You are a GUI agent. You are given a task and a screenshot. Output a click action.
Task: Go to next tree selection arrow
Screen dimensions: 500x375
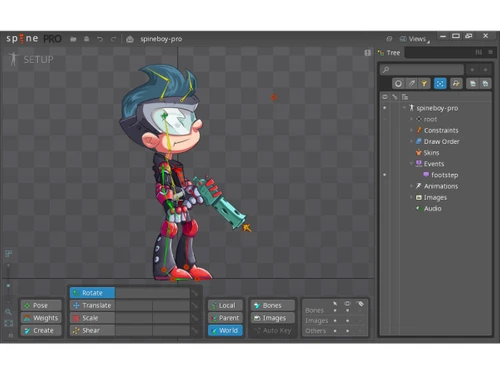tap(485, 70)
